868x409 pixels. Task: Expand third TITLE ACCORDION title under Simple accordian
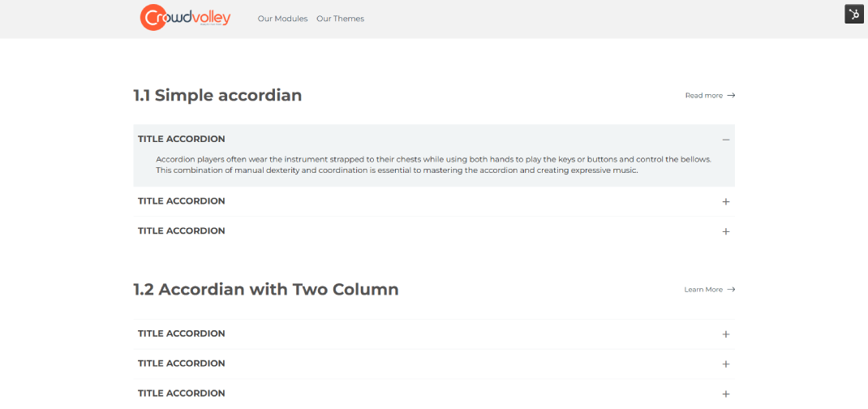click(182, 230)
